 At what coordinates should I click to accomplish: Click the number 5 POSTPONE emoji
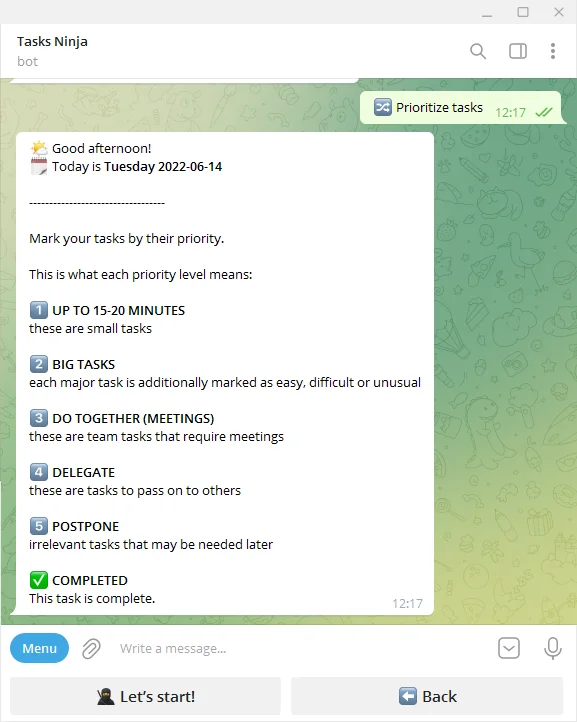tap(39, 526)
